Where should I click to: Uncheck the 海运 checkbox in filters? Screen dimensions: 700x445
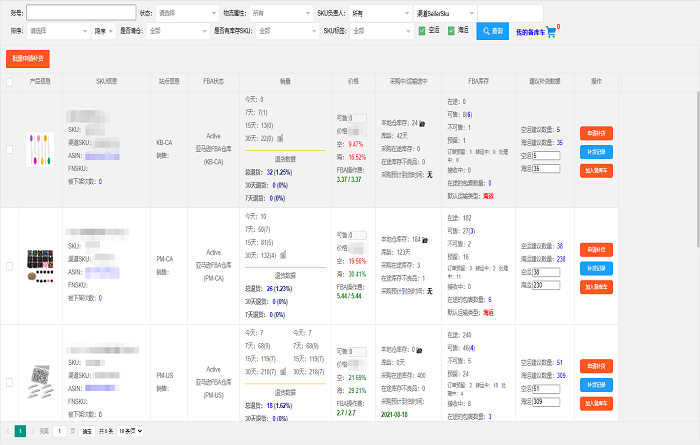tap(451, 30)
